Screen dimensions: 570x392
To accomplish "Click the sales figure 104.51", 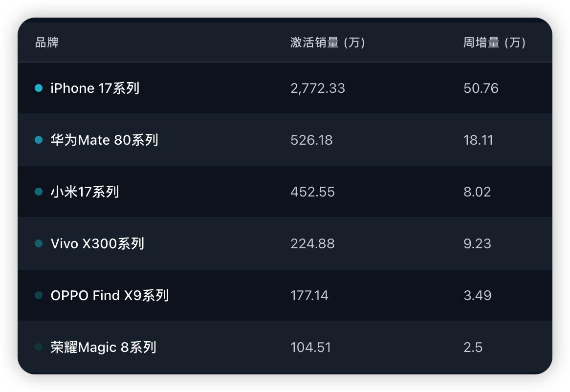I will (x=311, y=348).
